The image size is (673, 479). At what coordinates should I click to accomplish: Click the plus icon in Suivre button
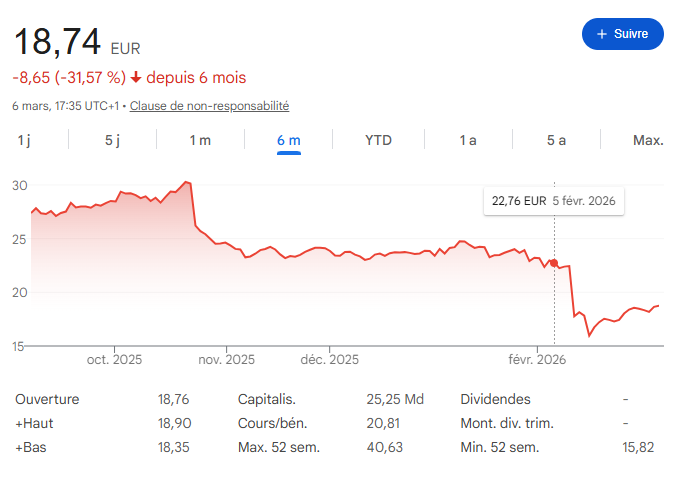coord(601,34)
